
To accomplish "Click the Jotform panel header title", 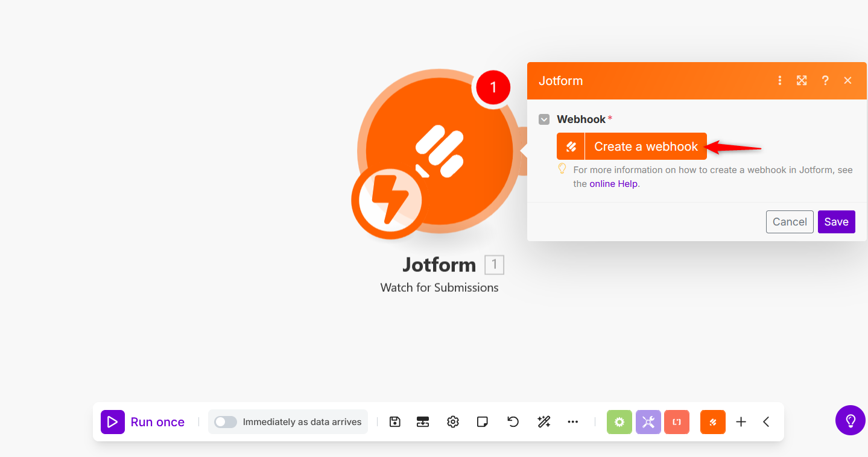I will pyautogui.click(x=561, y=81).
